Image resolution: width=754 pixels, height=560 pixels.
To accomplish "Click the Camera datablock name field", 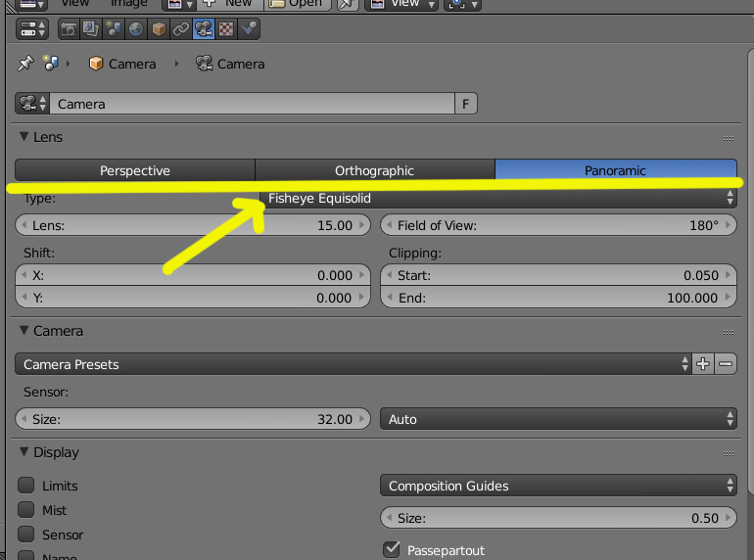I will pyautogui.click(x=252, y=104).
